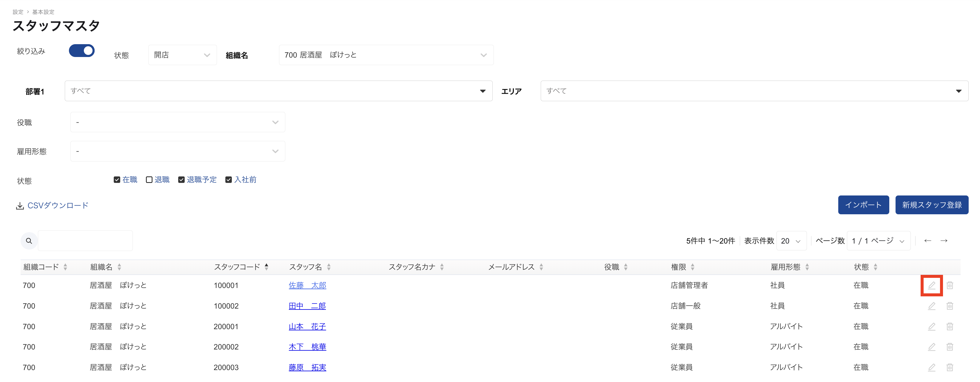Click the edit pencil icon for 佐藤 太郎
980x382 pixels.
(x=931, y=285)
